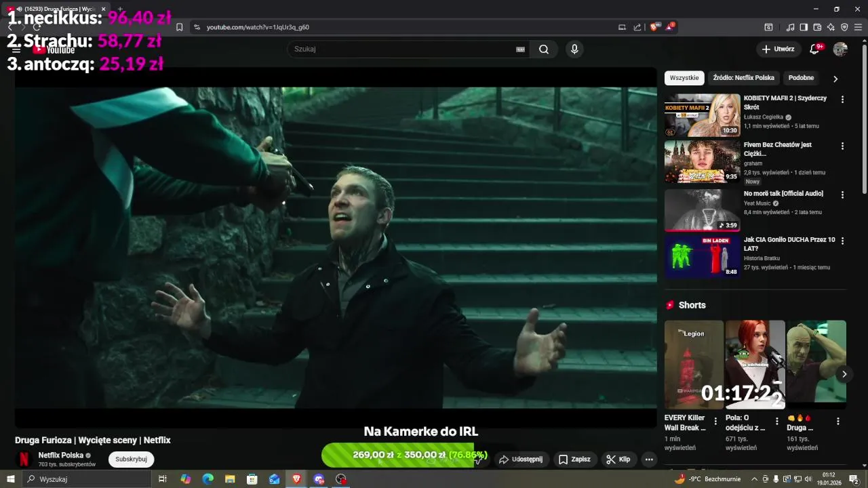The image size is (868, 488).
Task: Open the Windows Start menu
Action: pyautogui.click(x=11, y=479)
